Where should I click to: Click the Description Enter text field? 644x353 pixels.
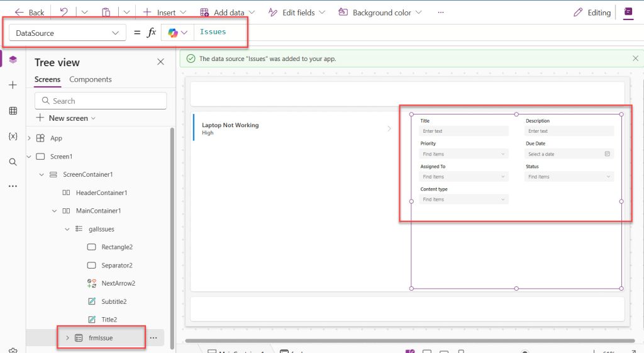(x=569, y=131)
